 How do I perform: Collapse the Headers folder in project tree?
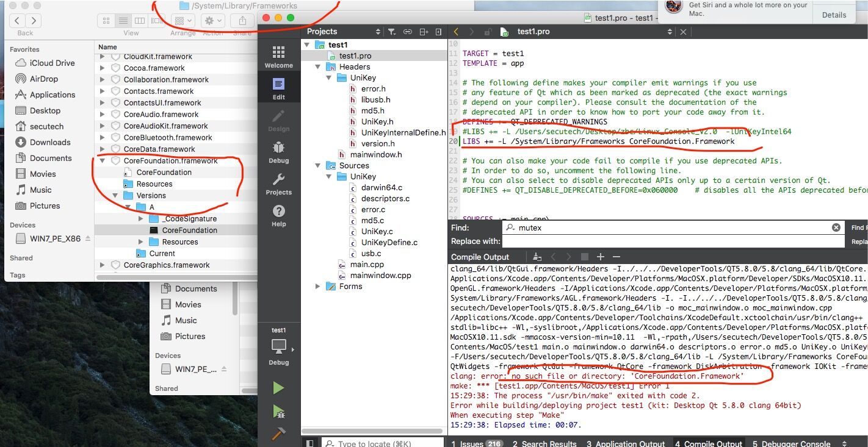point(317,66)
